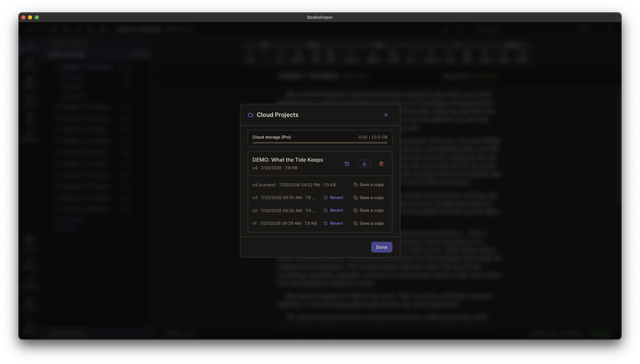Viewport: 640px width, 364px height.
Task: Revert the project to version v1
Action: 334,223
